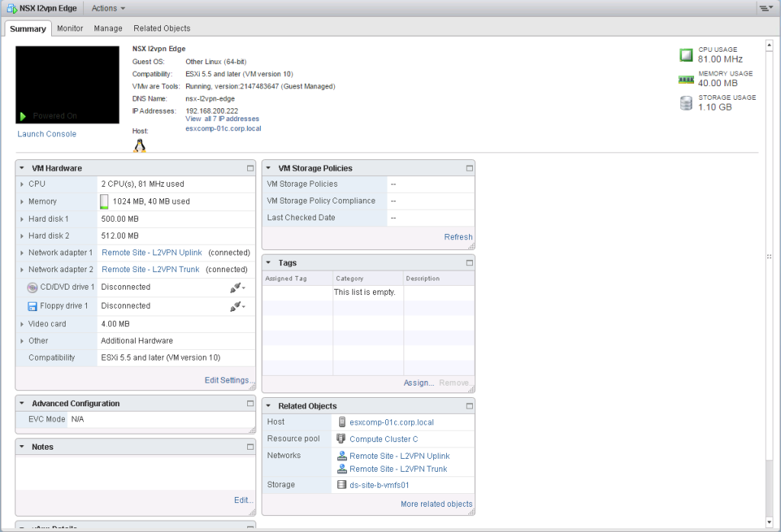Collapse the Notes panel
781x532 pixels.
(22, 447)
